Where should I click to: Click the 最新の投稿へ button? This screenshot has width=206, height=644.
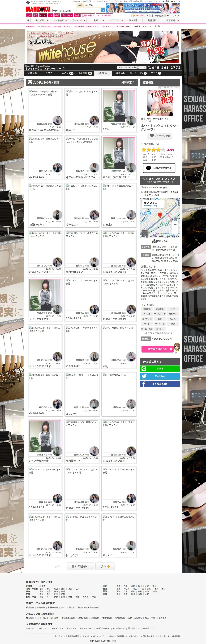(x=80, y=566)
